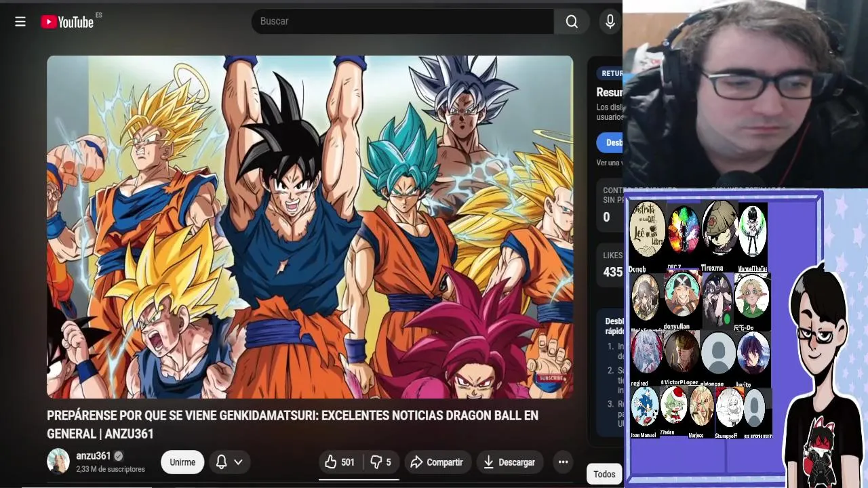Select the RETUR badge in side panel
The height and width of the screenshot is (488, 868).
610,73
